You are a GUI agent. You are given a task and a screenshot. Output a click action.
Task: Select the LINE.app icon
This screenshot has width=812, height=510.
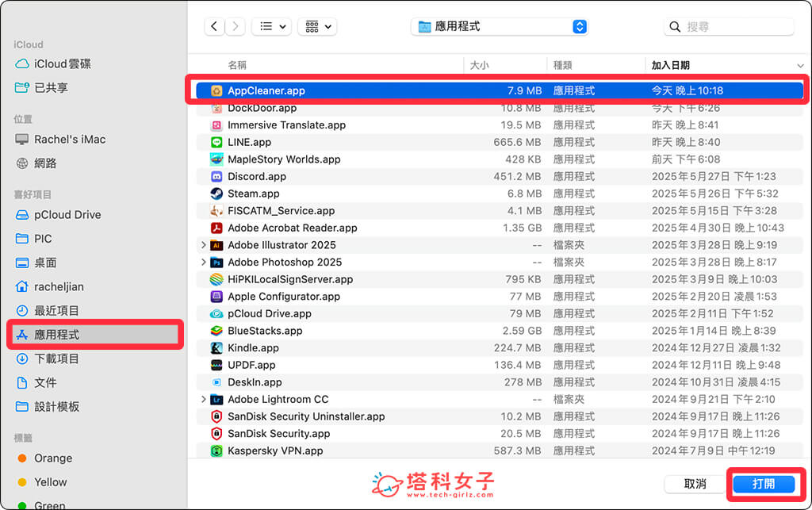(x=216, y=142)
